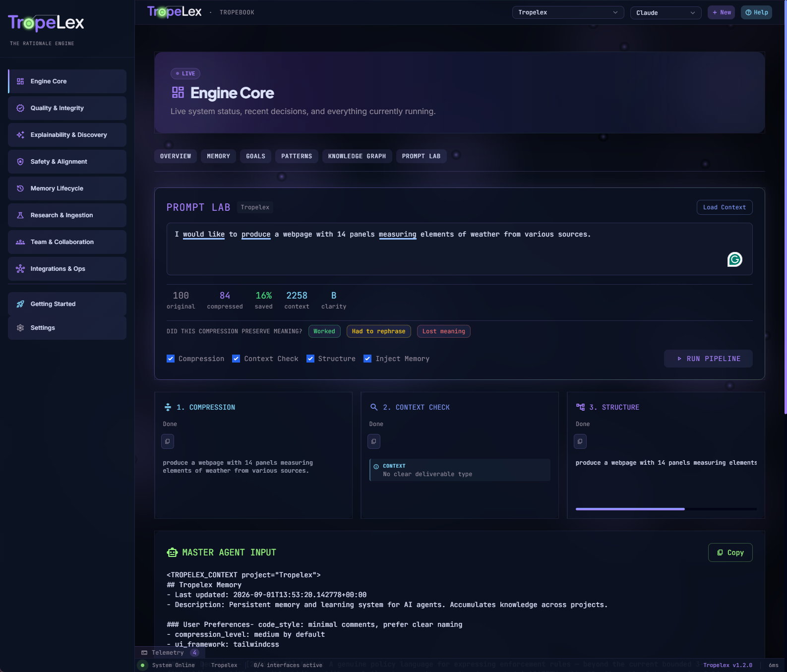The height and width of the screenshot is (672, 787).
Task: Click the Getting Started rocket icon
Action: click(x=20, y=304)
